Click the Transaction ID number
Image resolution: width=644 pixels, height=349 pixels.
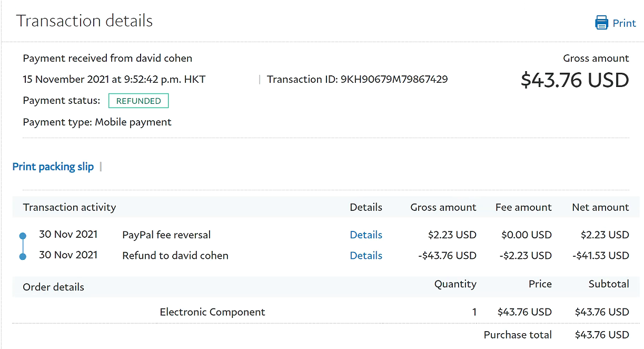394,80
